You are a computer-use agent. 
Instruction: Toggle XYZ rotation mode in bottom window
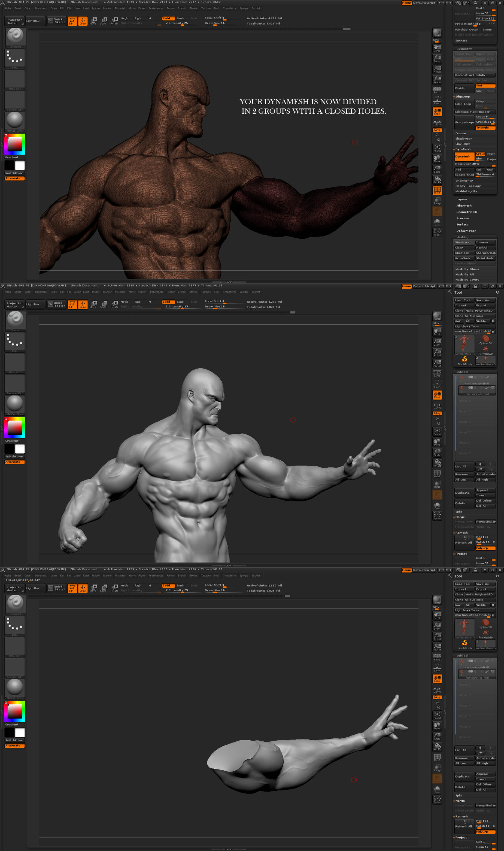(437, 697)
